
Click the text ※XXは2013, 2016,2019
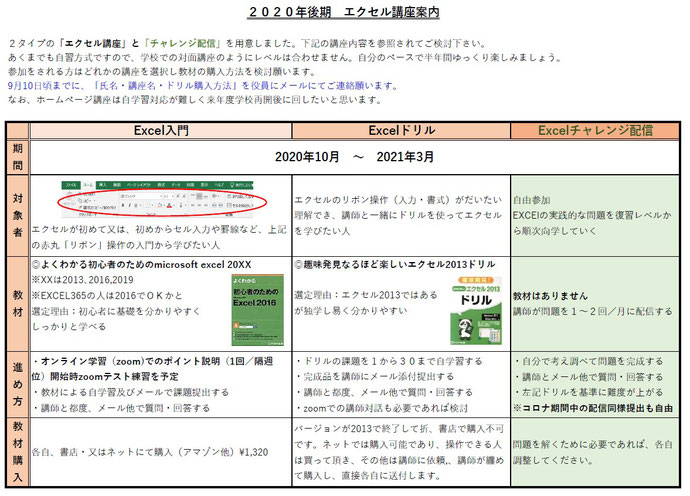coord(82,280)
